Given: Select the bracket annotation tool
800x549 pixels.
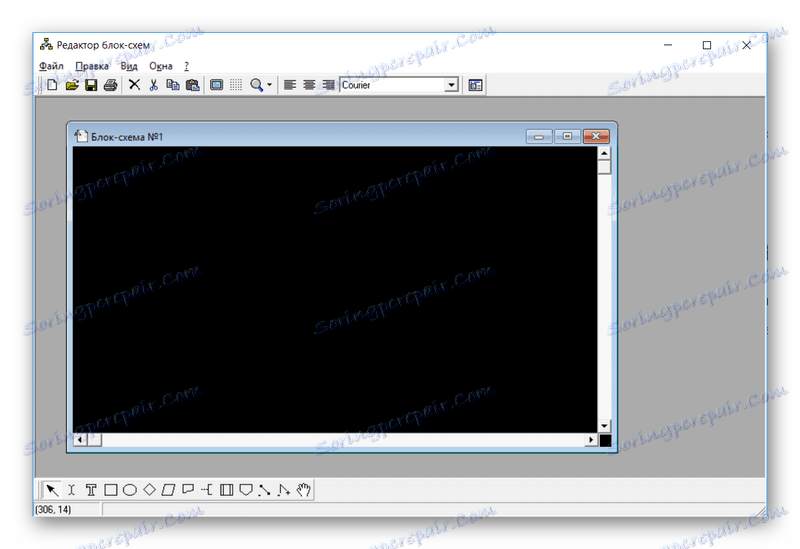Looking at the screenshot, I should (207, 490).
